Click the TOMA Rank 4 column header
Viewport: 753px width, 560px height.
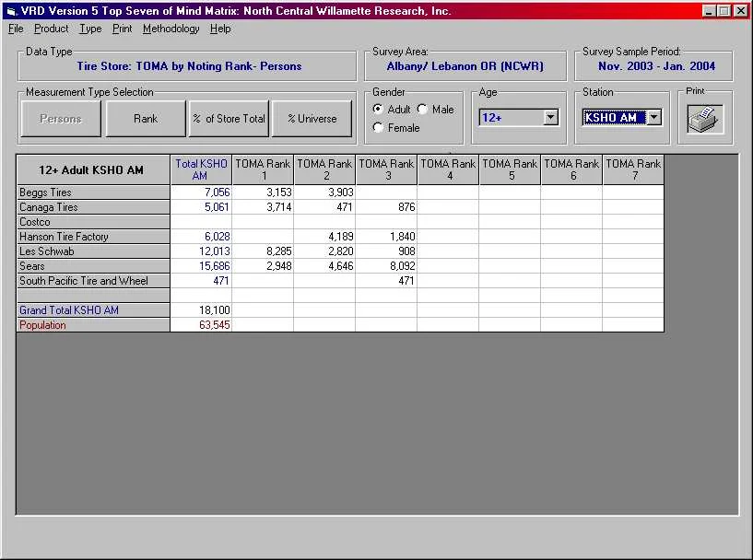[448, 169]
